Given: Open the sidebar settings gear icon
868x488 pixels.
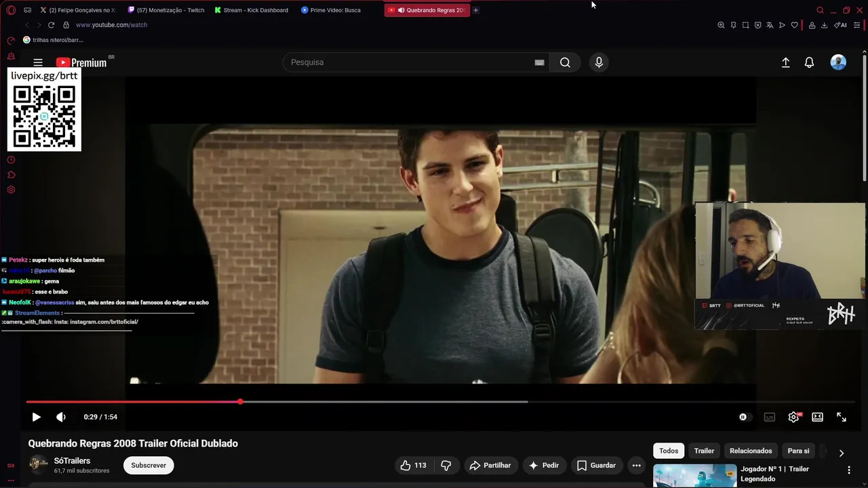Looking at the screenshot, I should [x=11, y=190].
